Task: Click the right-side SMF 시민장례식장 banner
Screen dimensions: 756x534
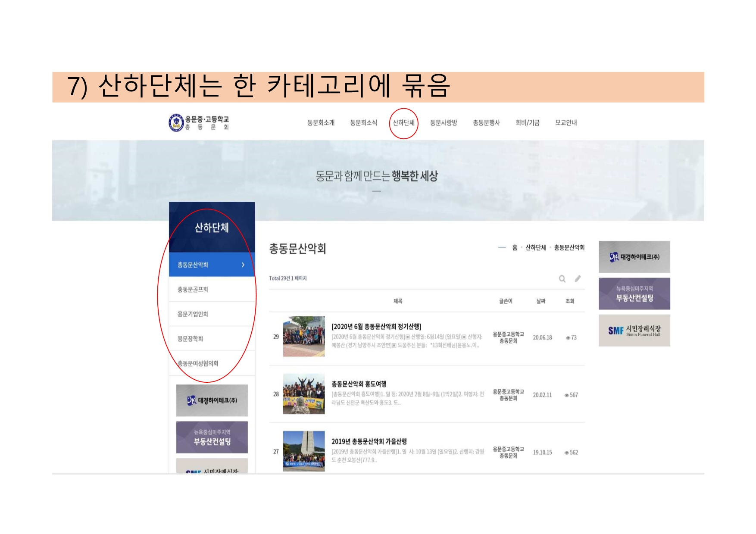Action: (634, 331)
